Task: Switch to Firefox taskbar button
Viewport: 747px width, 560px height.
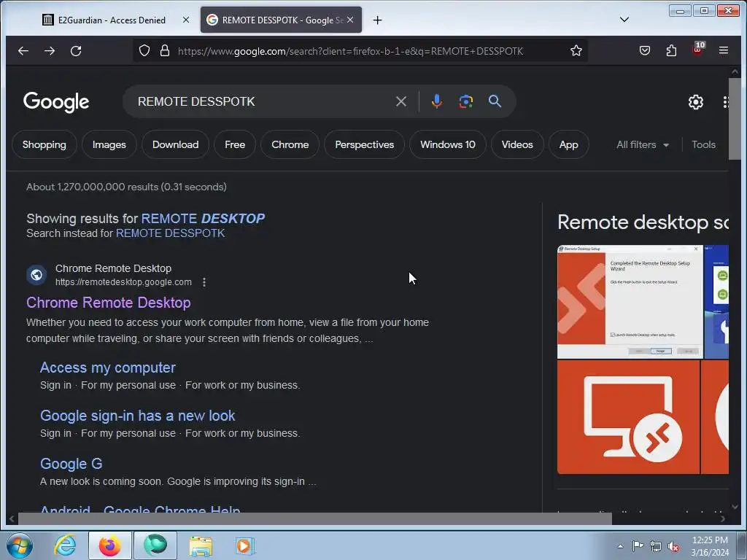Action: point(109,545)
